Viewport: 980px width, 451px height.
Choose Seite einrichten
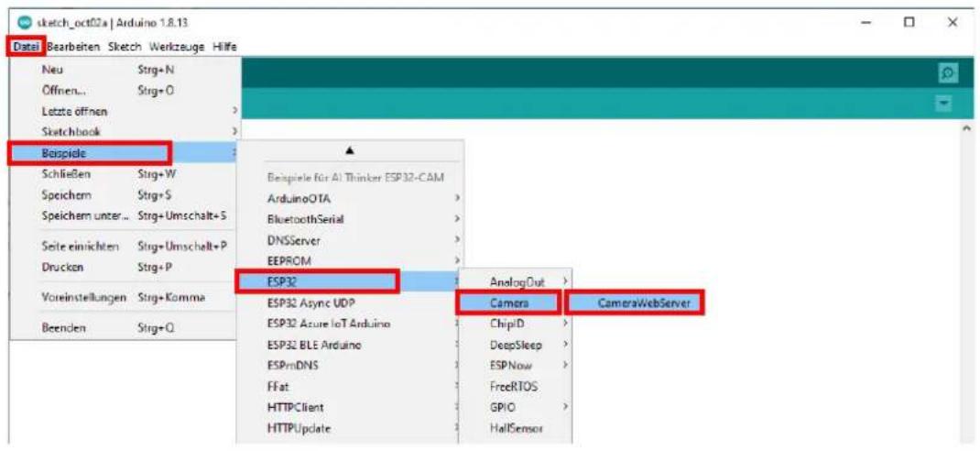pyautogui.click(x=125, y=247)
